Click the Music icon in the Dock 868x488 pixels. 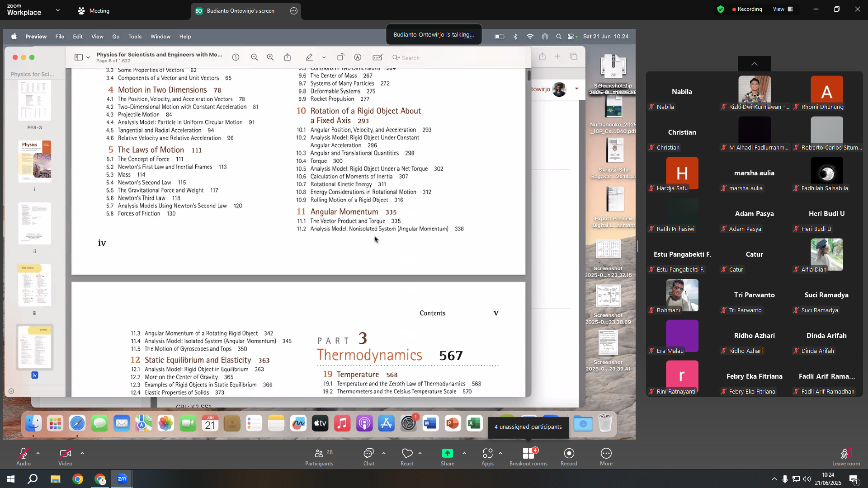point(342,423)
